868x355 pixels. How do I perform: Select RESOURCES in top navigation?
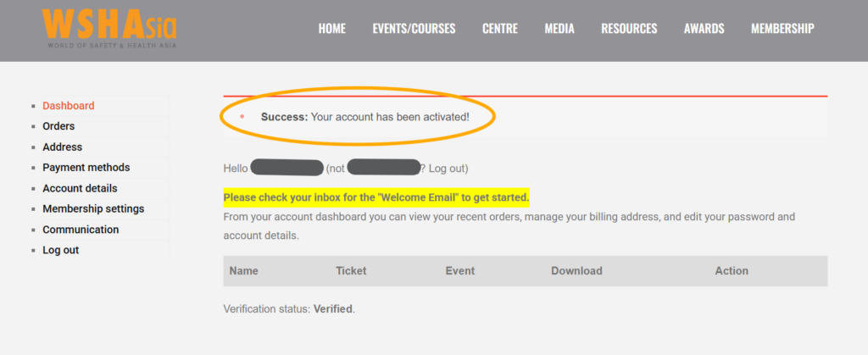click(629, 29)
